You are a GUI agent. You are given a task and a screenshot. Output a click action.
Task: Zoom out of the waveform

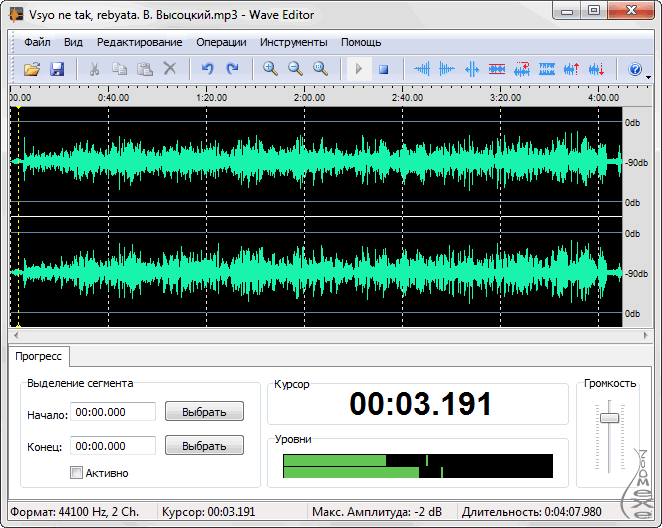tap(295, 69)
